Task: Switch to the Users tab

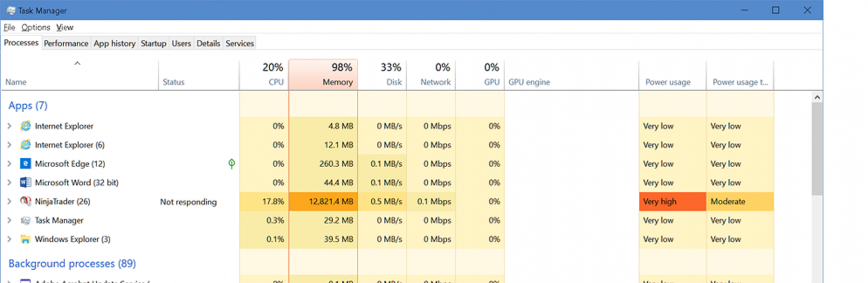Action: [x=181, y=43]
